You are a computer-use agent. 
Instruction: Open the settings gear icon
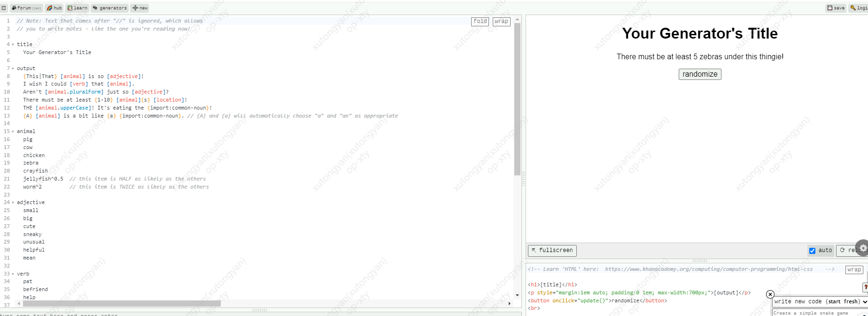click(863, 248)
